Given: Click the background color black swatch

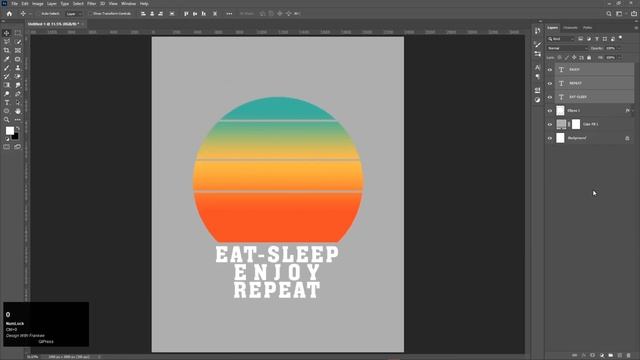Looking at the screenshot, I should click(x=16, y=137).
